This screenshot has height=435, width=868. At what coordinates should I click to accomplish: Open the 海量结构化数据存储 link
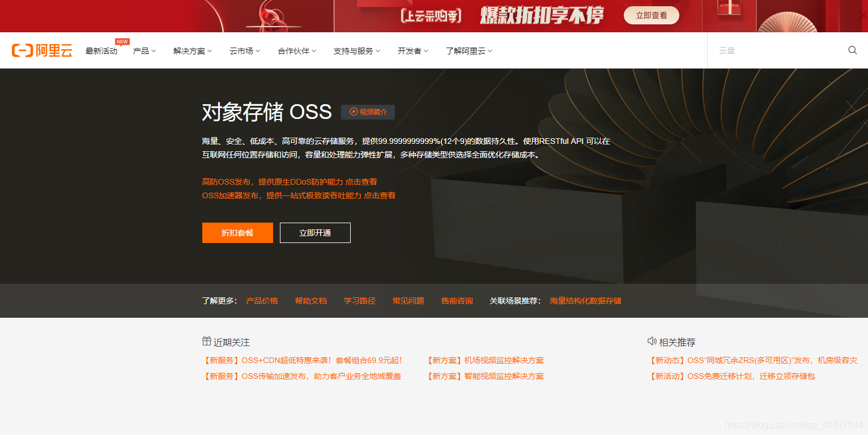pyautogui.click(x=585, y=301)
